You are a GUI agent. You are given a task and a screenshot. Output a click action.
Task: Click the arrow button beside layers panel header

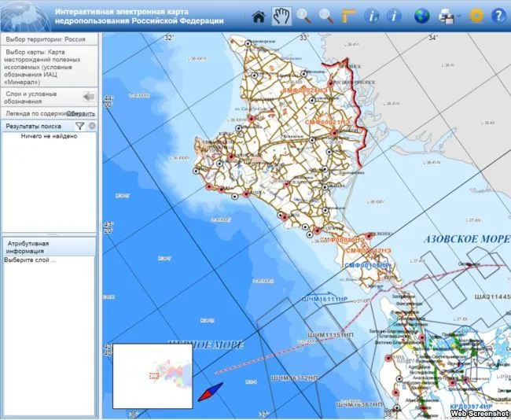(x=89, y=97)
